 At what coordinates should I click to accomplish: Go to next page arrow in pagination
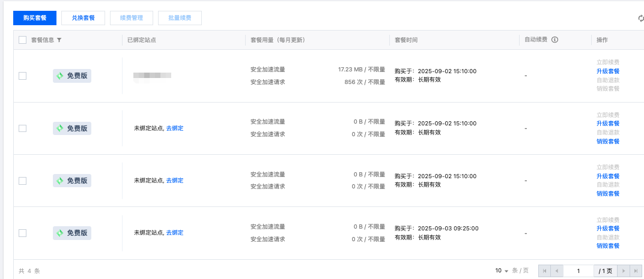point(624,271)
